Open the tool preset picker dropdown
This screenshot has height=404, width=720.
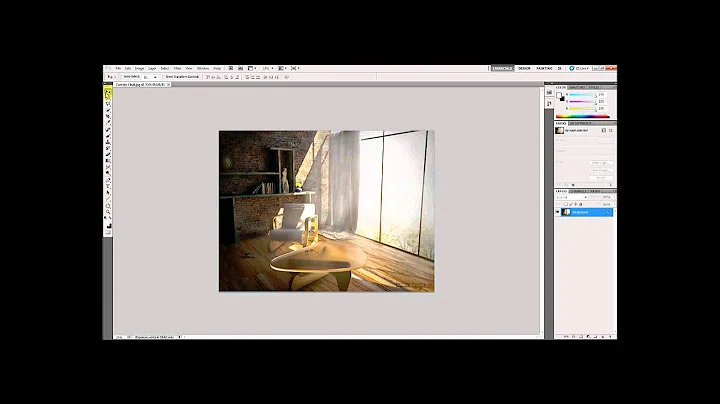pos(110,77)
